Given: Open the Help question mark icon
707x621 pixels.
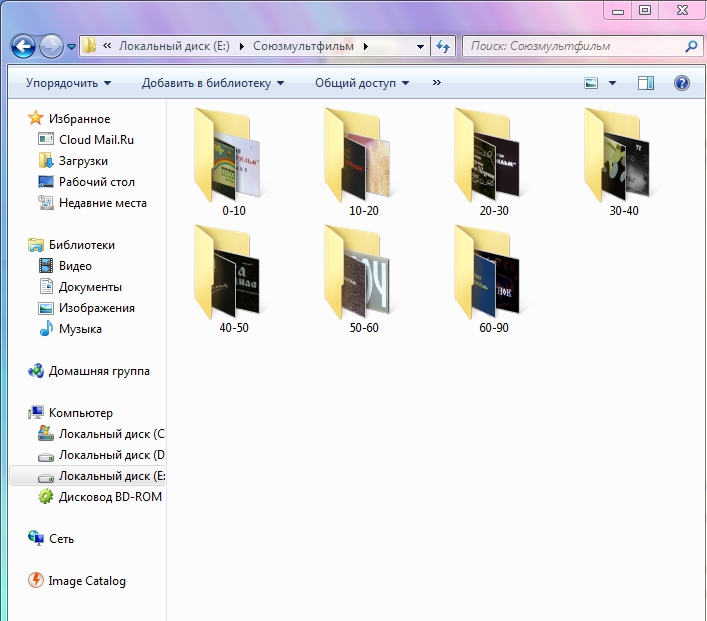Looking at the screenshot, I should [x=682, y=83].
